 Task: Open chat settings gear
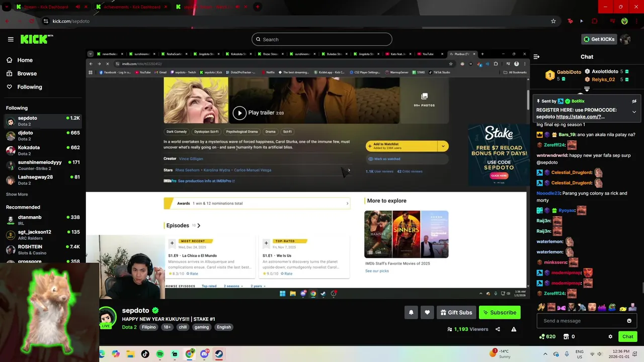coord(610,336)
